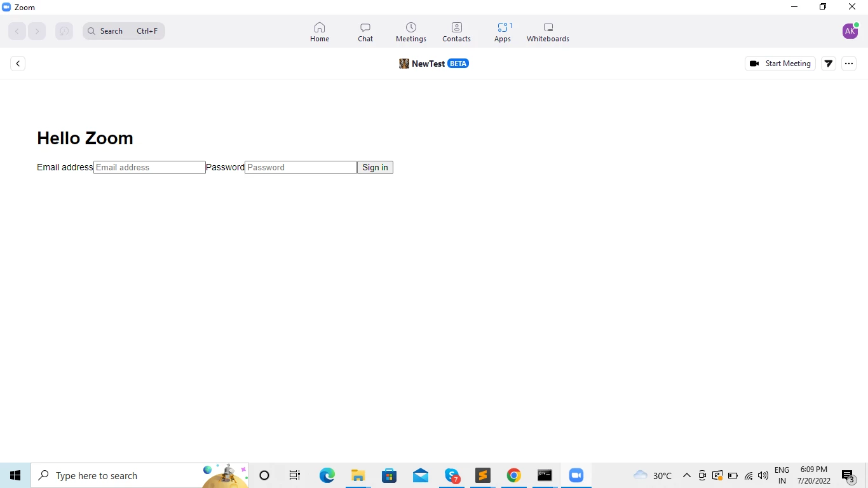Open File Explorer from taskbar
The image size is (868, 488).
pyautogui.click(x=358, y=475)
